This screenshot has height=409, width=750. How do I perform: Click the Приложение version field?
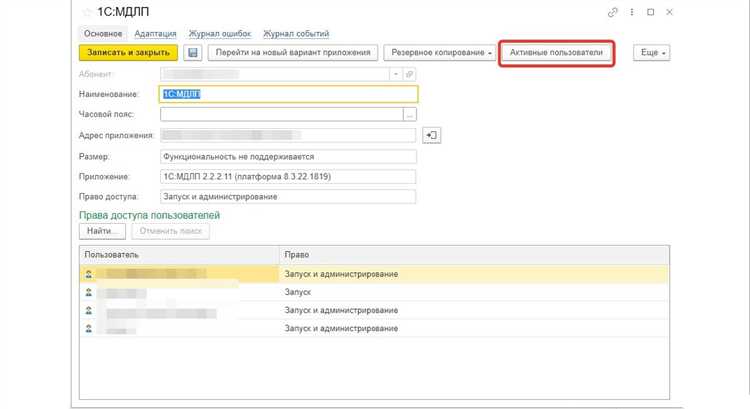[288, 177]
